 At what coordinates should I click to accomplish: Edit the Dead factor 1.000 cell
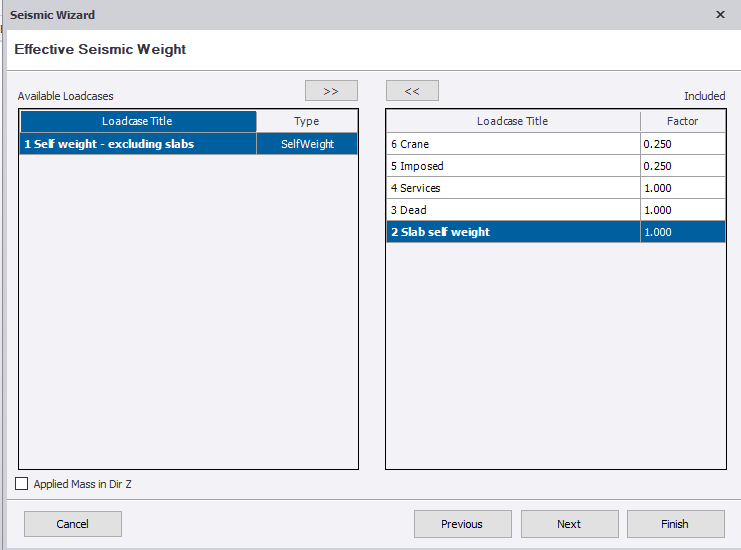(683, 210)
